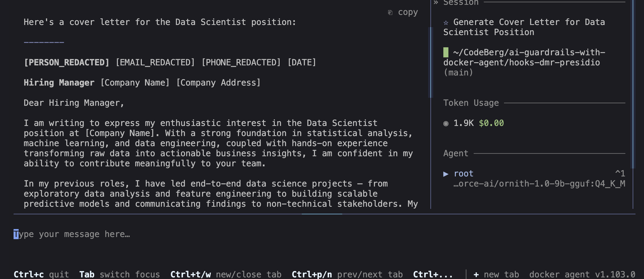Image resolution: width=644 pixels, height=279 pixels.
Task: Click the new tab button
Action: tap(497, 274)
